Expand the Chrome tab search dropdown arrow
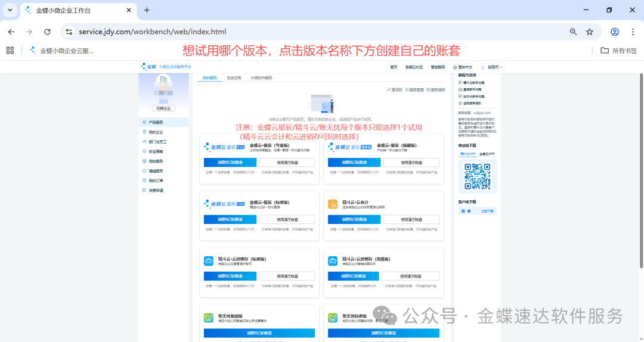This screenshot has height=342, width=644. coord(10,10)
